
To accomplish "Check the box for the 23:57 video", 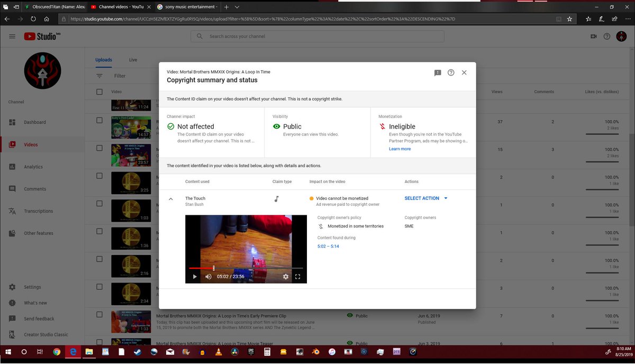I will [x=99, y=148].
